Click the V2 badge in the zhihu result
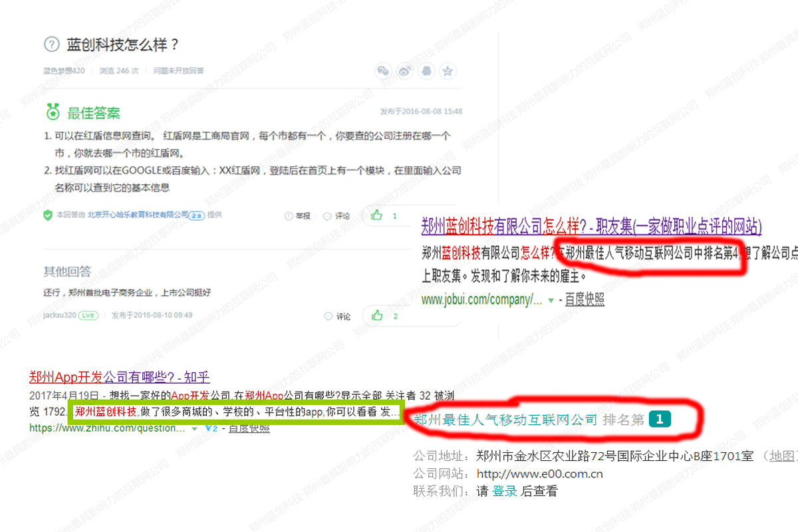 point(212,429)
